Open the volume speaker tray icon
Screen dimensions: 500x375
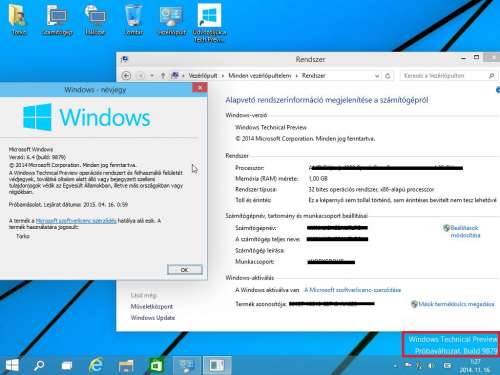pyautogui.click(x=431, y=366)
